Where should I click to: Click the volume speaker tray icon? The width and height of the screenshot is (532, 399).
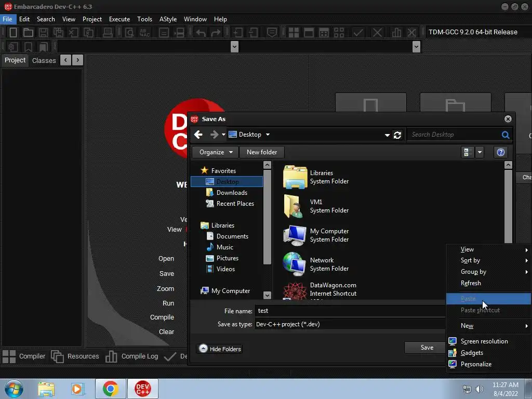[x=479, y=389]
